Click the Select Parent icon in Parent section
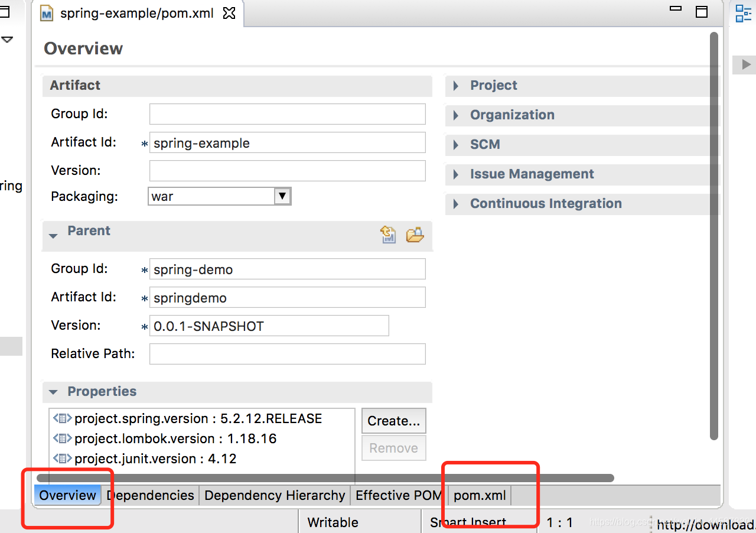Viewport: 756px width, 533px height. pos(388,235)
